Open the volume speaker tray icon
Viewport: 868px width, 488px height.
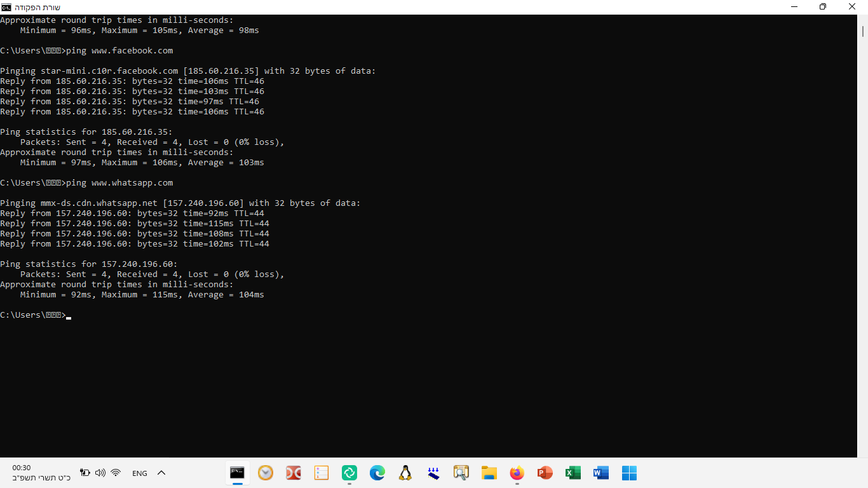point(100,473)
